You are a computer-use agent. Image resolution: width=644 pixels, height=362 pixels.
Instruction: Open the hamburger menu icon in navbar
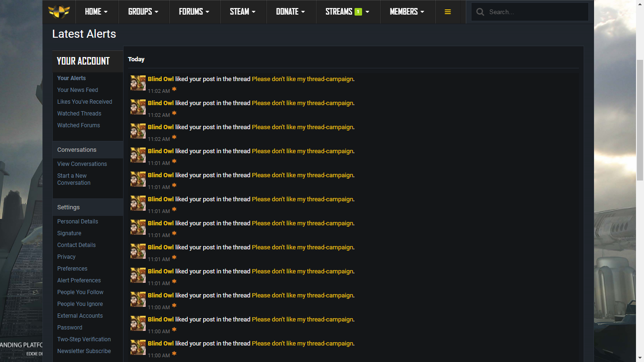click(x=447, y=12)
